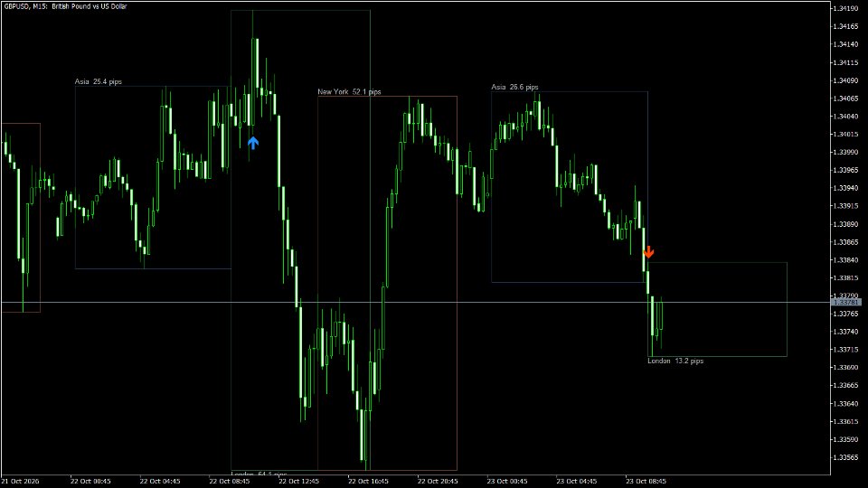Click price level 1.33740 on the scale
The height and width of the screenshot is (488, 868).
click(x=847, y=332)
